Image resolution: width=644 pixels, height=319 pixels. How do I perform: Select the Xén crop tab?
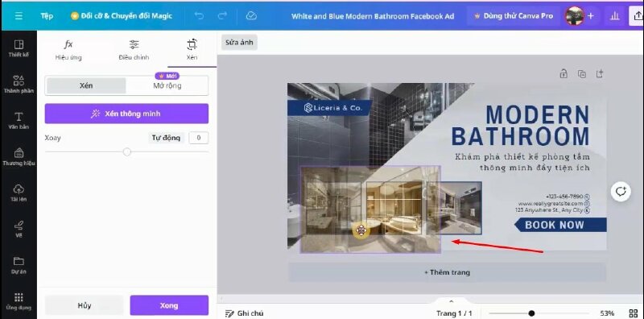click(x=192, y=50)
